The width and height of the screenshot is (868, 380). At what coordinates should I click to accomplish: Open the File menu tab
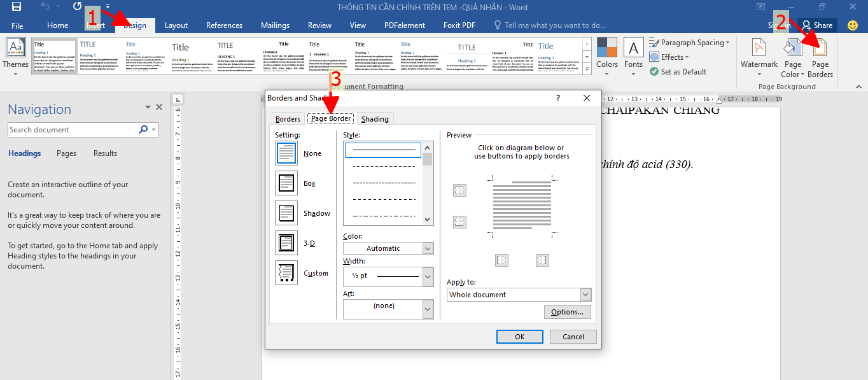click(x=17, y=25)
